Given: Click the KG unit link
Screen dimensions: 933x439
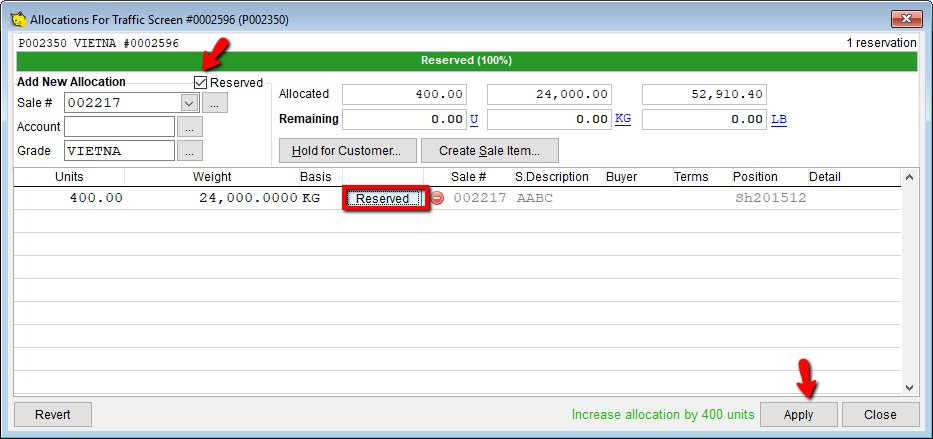Looking at the screenshot, I should [x=623, y=119].
